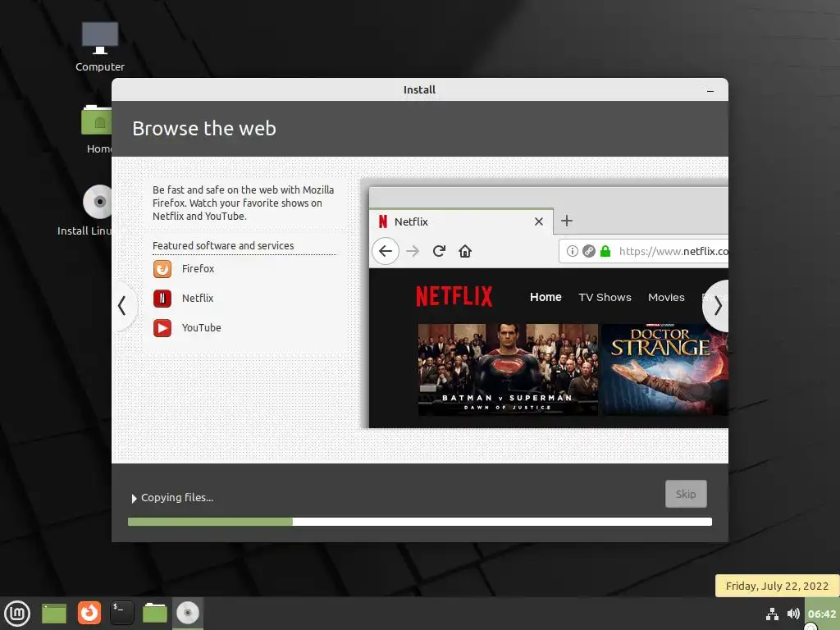Viewport: 840px width, 630px height.
Task: Click the Firefox label in featured list
Action: pos(198,269)
